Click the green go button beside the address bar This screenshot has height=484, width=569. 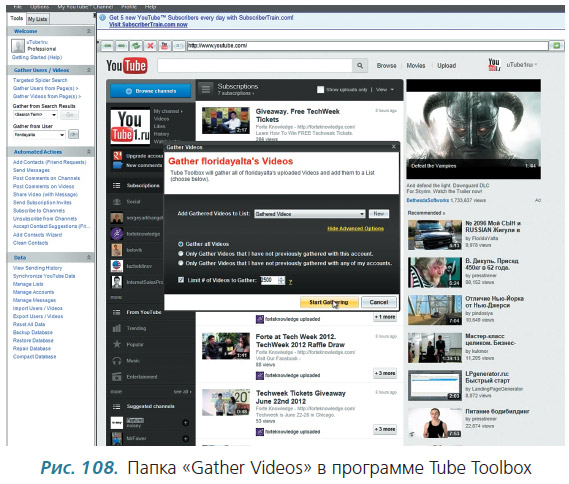tap(556, 46)
